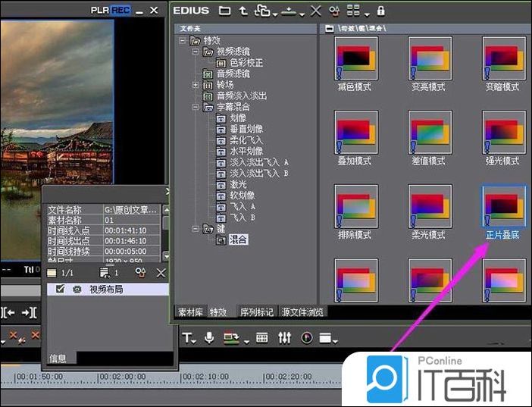The width and height of the screenshot is (532, 407).
Task: Click the T title creation tool icon
Action: 187,338
